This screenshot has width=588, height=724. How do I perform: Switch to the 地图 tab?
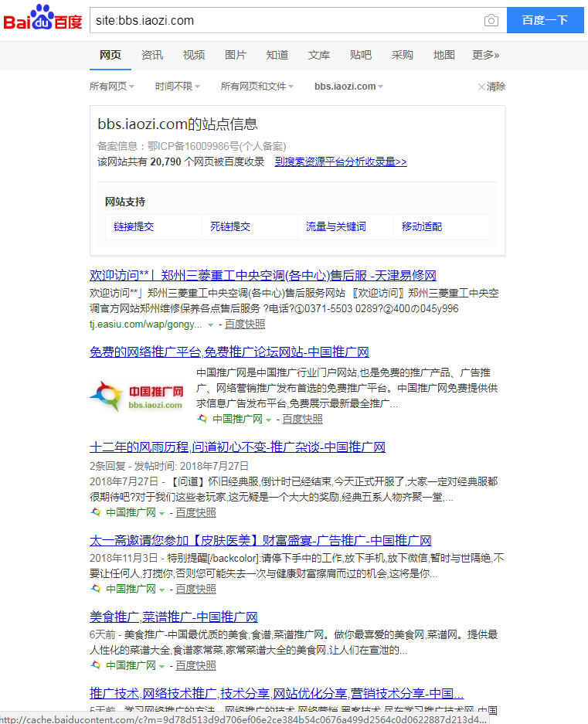[444, 55]
